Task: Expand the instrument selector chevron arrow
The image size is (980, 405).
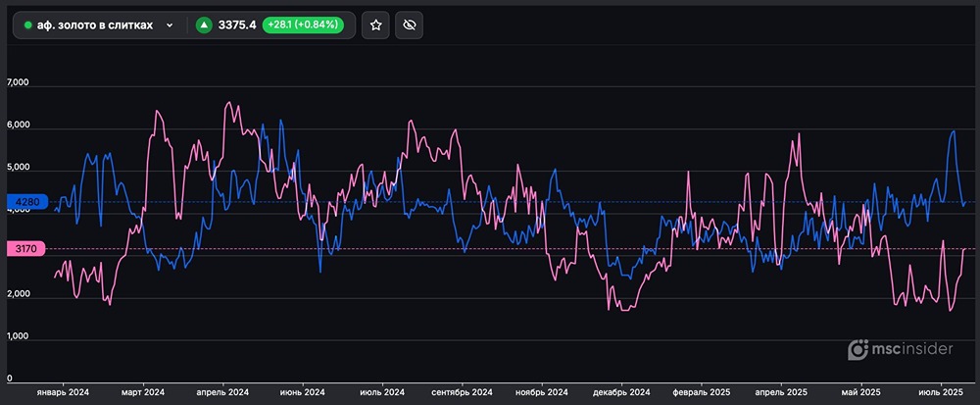Action: tap(171, 25)
